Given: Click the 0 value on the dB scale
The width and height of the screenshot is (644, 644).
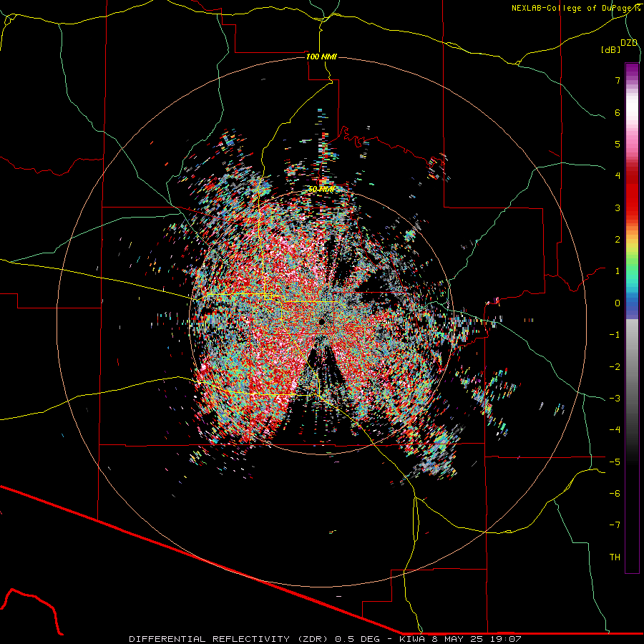Looking at the screenshot, I should point(618,303).
